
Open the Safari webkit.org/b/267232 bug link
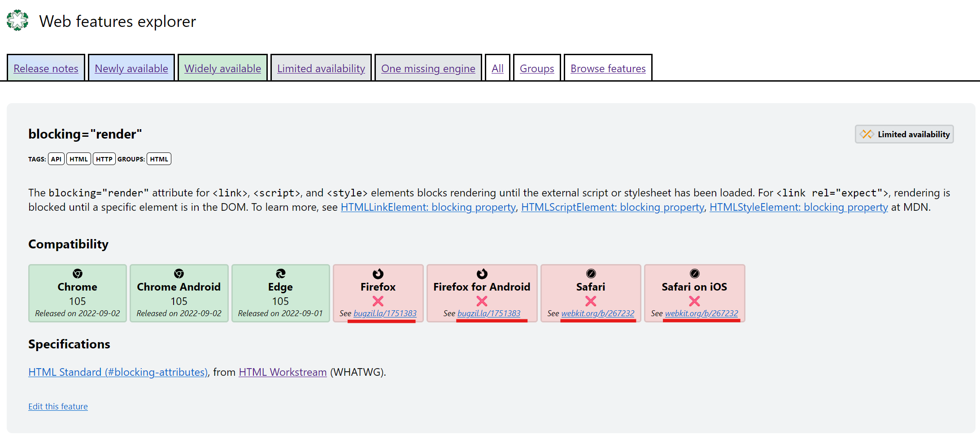(599, 313)
